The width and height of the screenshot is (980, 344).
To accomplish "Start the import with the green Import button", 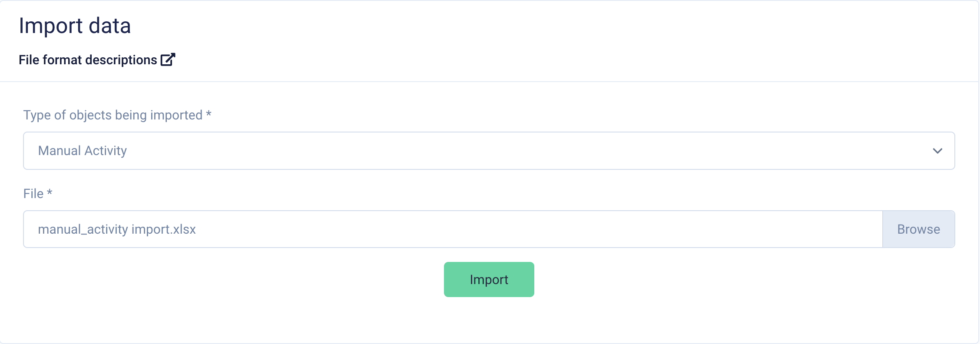I will 489,279.
